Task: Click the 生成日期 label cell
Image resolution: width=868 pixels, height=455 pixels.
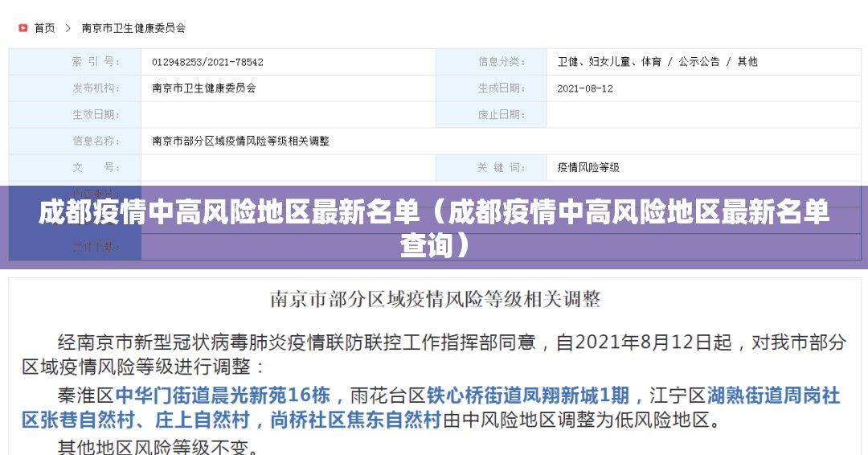Action: [491, 88]
